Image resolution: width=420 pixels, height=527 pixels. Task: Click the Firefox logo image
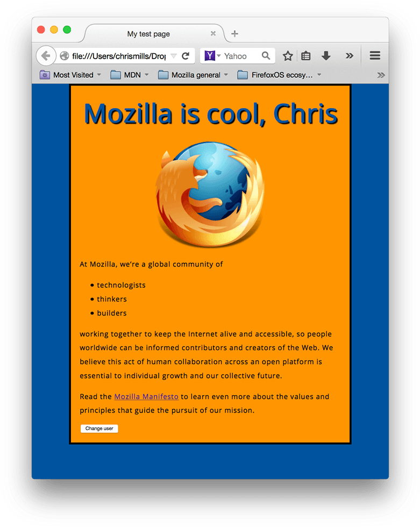point(210,194)
